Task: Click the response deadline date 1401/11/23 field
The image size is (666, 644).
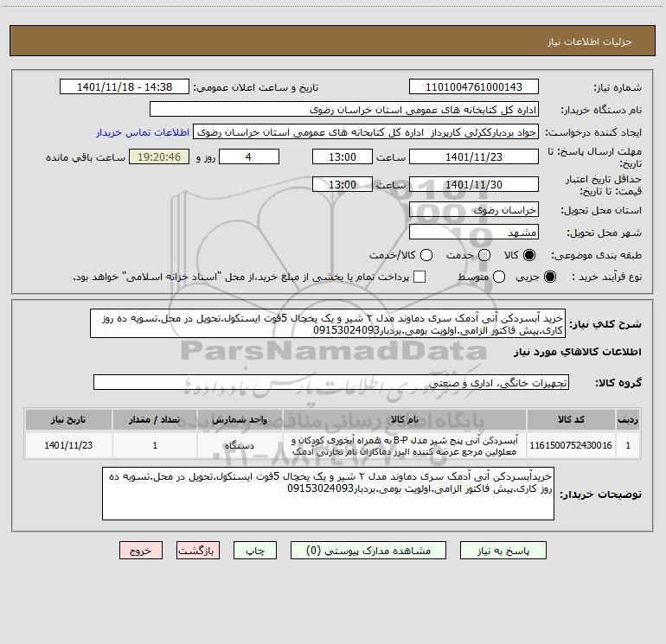Action: point(474,156)
